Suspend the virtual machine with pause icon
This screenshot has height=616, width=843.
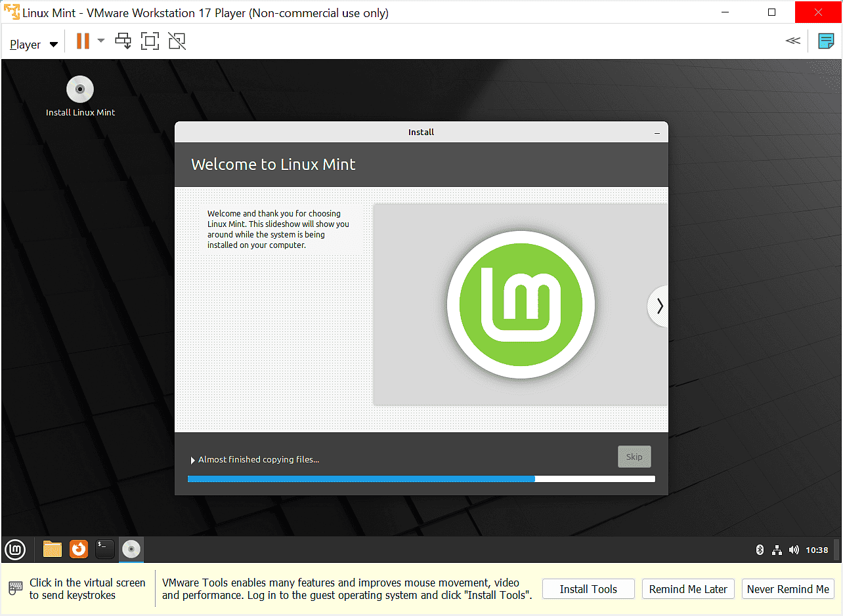coord(84,41)
